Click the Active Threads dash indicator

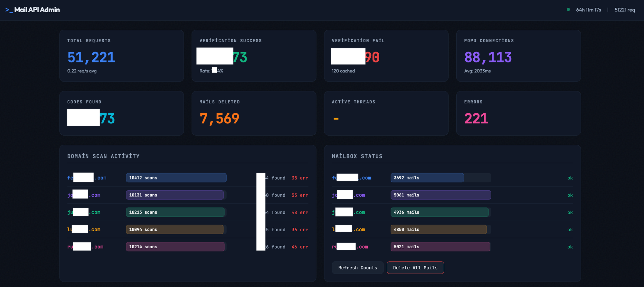point(336,119)
